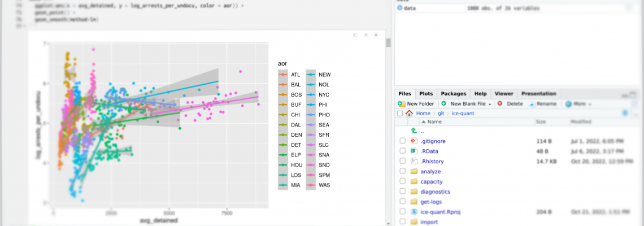This screenshot has width=644, height=226.
Task: Collapse the chunk output with double-chevron icon
Action: coord(365,36)
